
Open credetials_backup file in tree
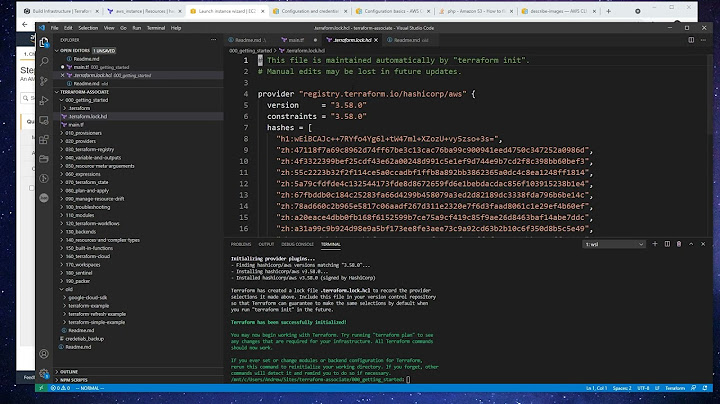click(x=85, y=339)
